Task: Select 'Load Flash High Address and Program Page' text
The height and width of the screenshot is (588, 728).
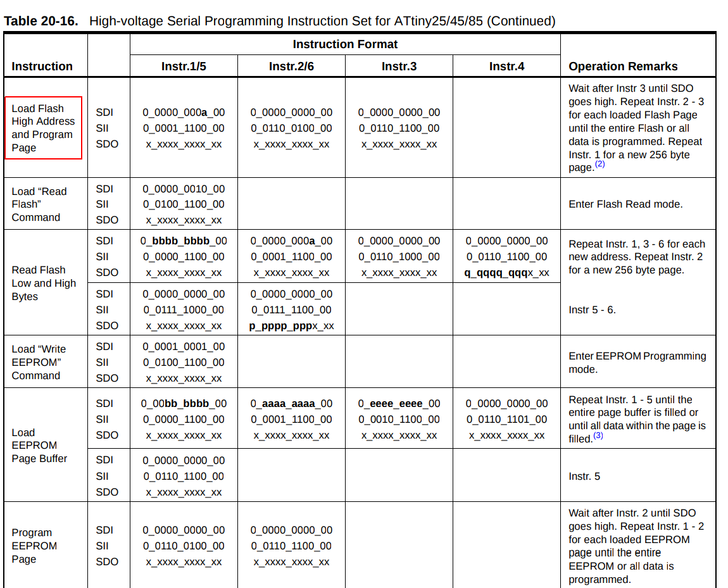Action: (x=43, y=128)
